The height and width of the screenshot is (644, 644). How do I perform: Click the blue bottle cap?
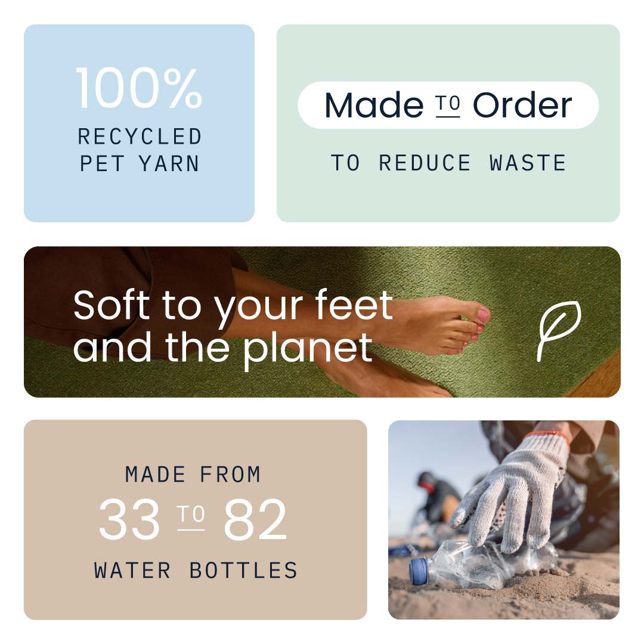[x=419, y=571]
